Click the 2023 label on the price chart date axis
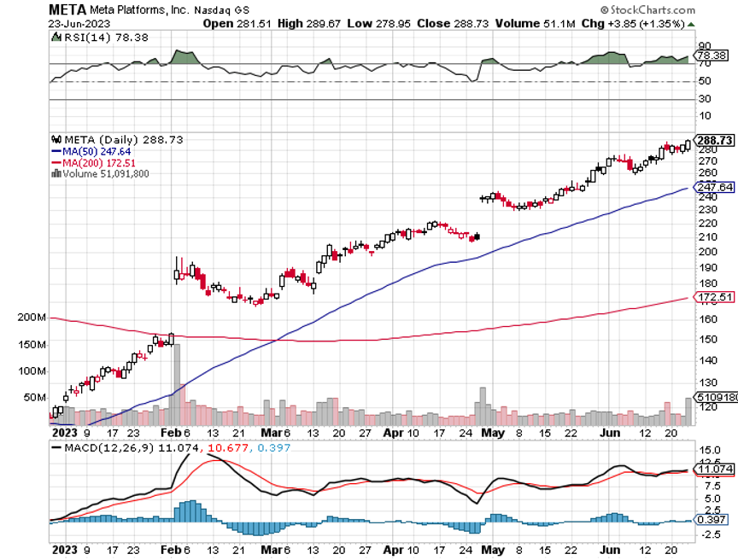This screenshot has width=738, height=560. [64, 433]
